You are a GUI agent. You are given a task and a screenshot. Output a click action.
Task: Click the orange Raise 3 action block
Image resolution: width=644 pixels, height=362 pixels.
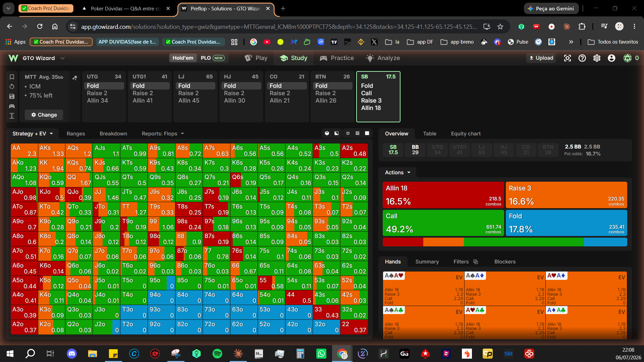pos(566,195)
